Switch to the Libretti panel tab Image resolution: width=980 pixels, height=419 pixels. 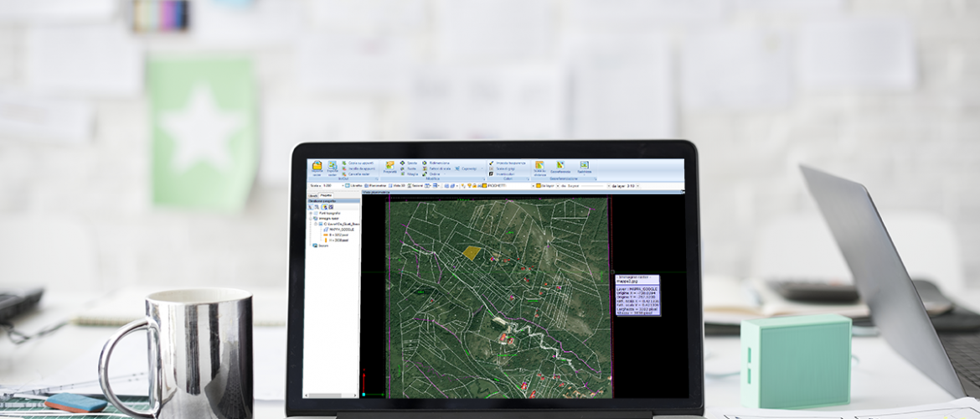click(312, 196)
